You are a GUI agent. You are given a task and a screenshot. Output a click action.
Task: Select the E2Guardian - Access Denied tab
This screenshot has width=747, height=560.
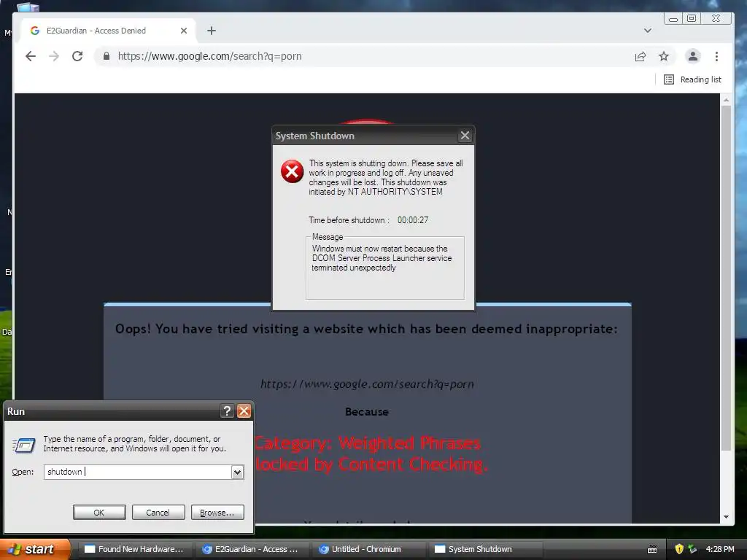click(x=107, y=31)
